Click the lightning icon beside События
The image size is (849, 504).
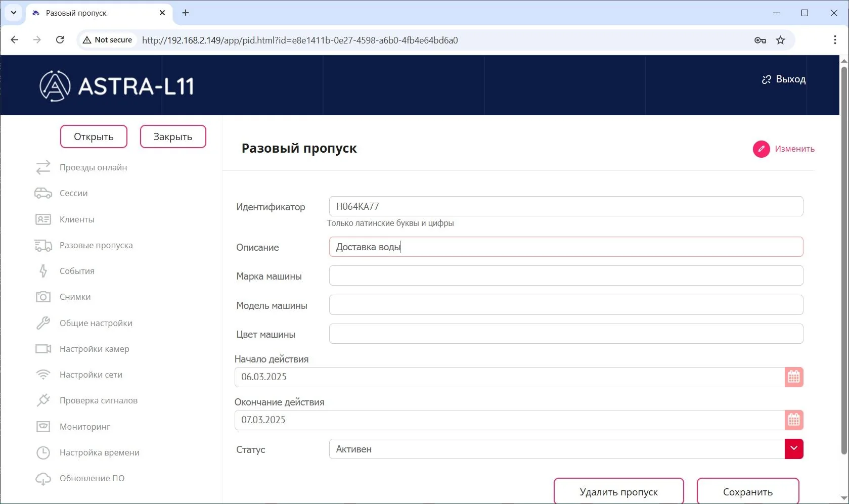pyautogui.click(x=43, y=271)
